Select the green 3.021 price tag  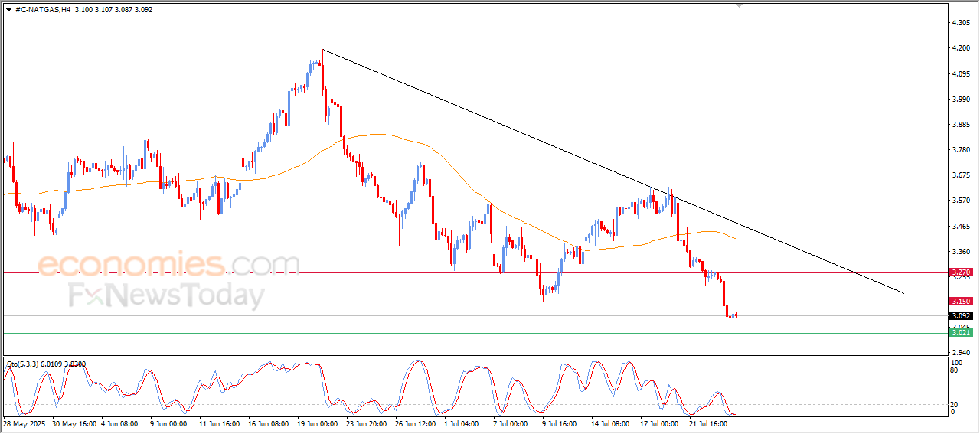[x=961, y=332]
